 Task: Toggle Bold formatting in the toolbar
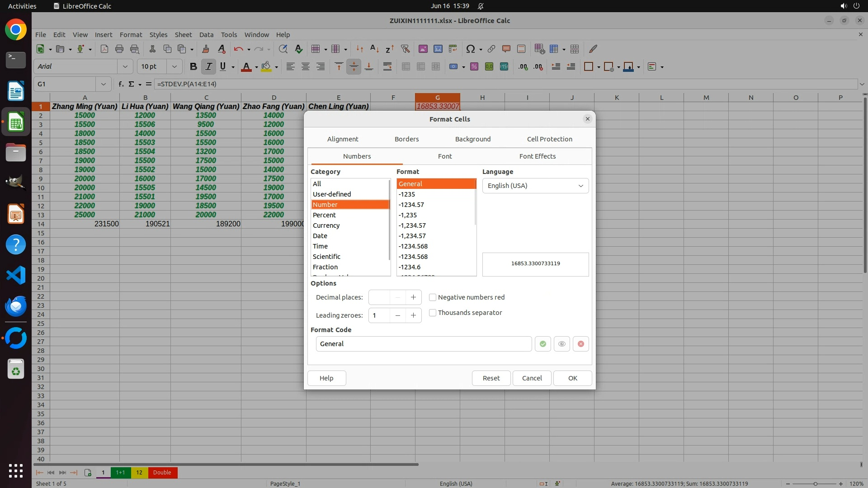coord(193,67)
